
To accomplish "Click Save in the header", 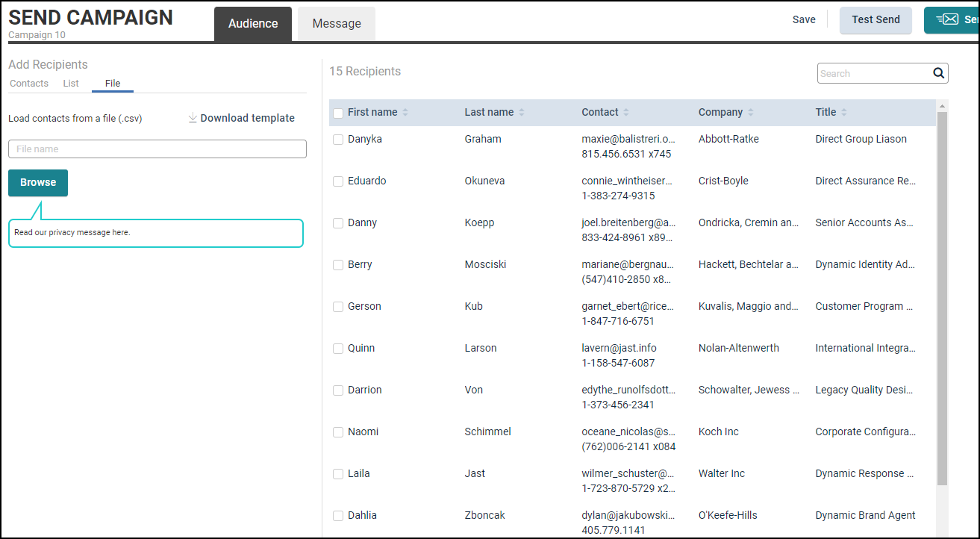I will click(804, 20).
